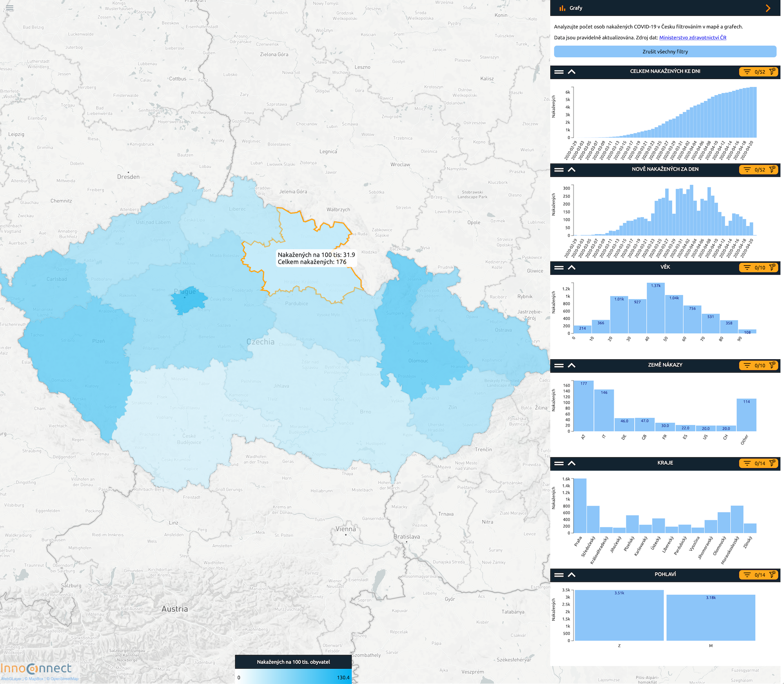This screenshot has height=684, width=784.
Task: Collapse the KRAJE chart section
Action: (x=572, y=463)
